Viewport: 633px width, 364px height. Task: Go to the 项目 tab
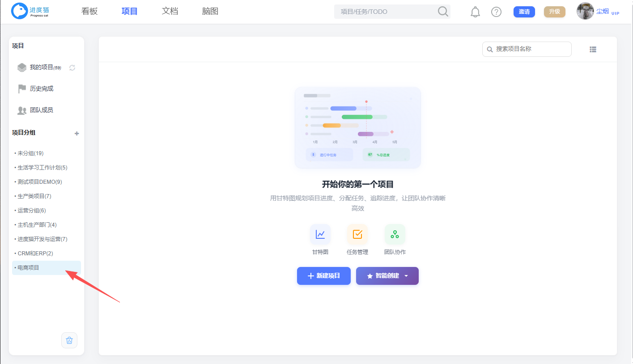tap(130, 12)
